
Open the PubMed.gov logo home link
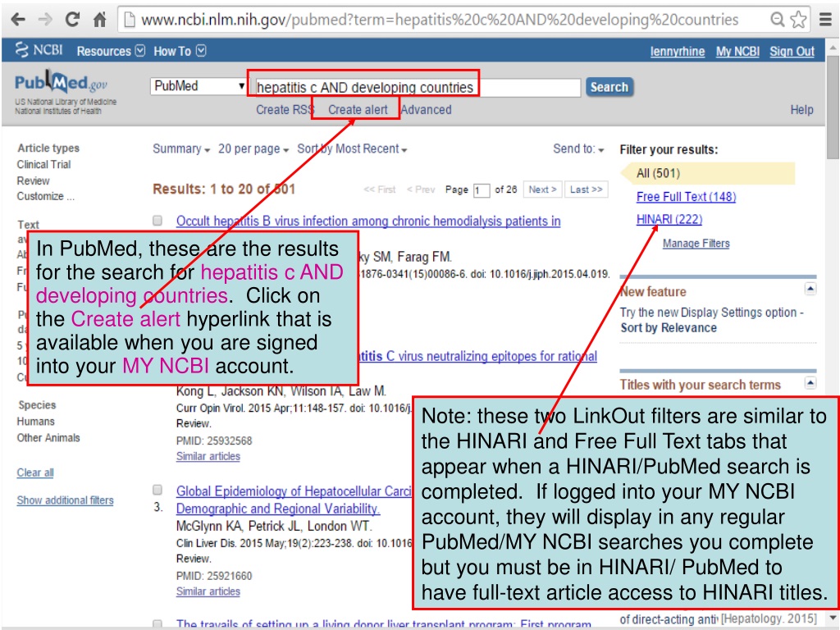point(61,83)
